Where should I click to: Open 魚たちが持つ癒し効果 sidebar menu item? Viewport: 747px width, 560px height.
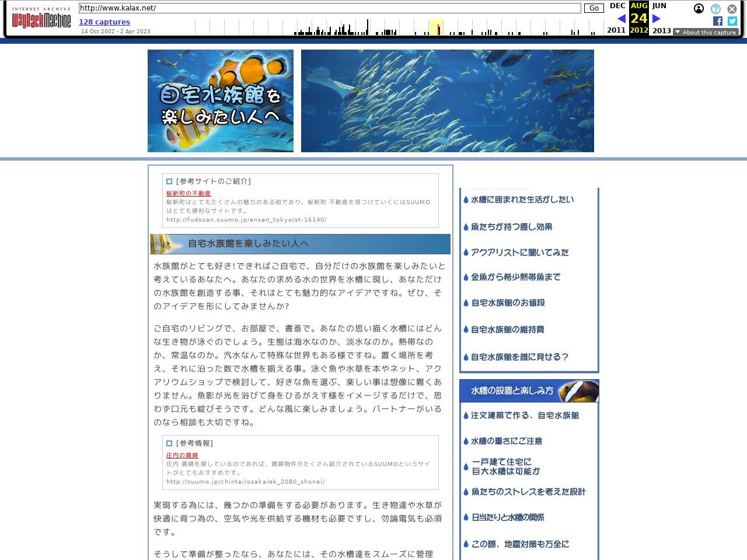click(511, 227)
